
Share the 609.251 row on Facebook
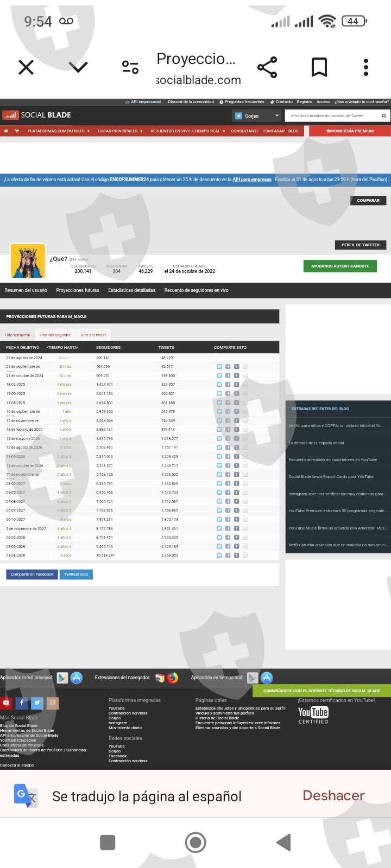(228, 375)
